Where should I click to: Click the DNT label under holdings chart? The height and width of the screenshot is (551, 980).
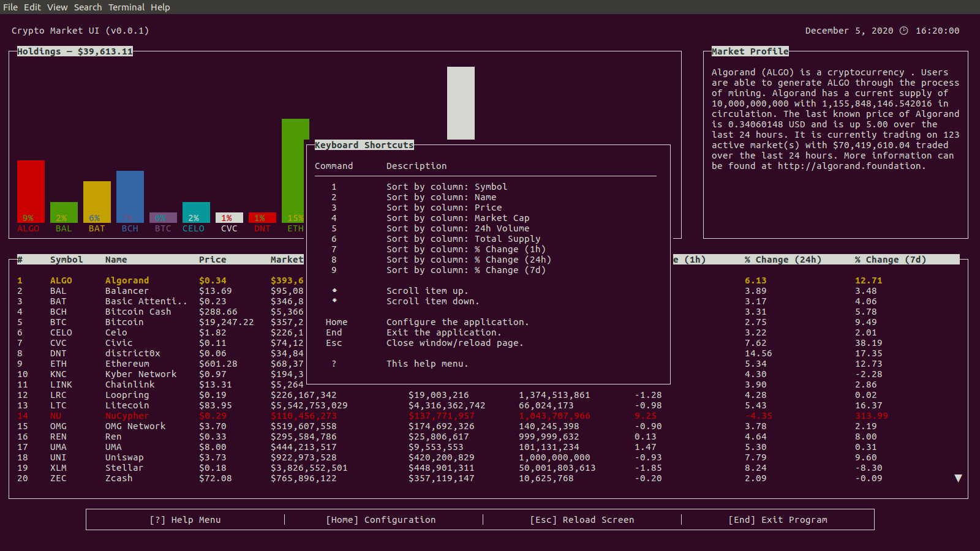(262, 228)
